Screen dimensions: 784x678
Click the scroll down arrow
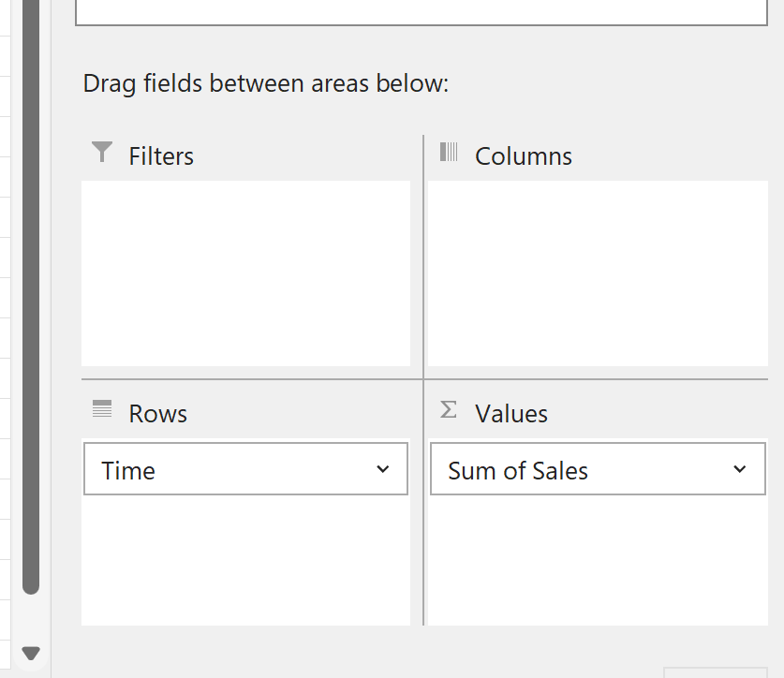click(31, 653)
